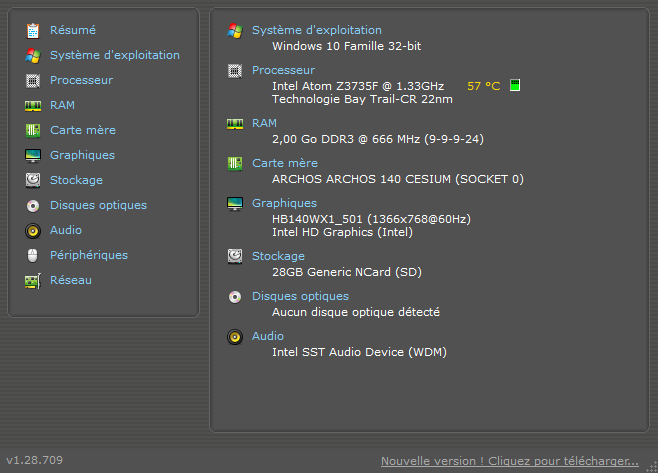Select Disques optiques in the sidebar
This screenshot has width=658, height=473.
(x=98, y=205)
